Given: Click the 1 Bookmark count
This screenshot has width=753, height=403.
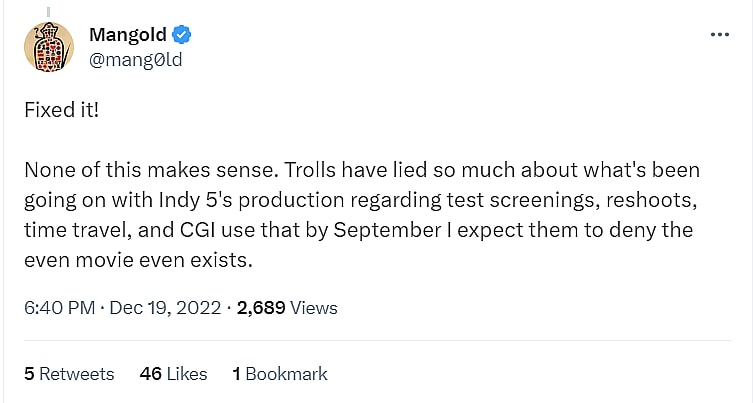Looking at the screenshot, I should point(280,374).
